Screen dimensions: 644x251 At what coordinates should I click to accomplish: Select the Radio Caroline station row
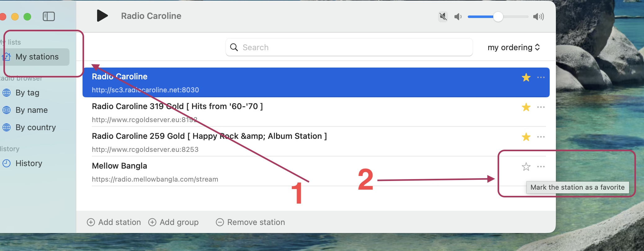316,82
